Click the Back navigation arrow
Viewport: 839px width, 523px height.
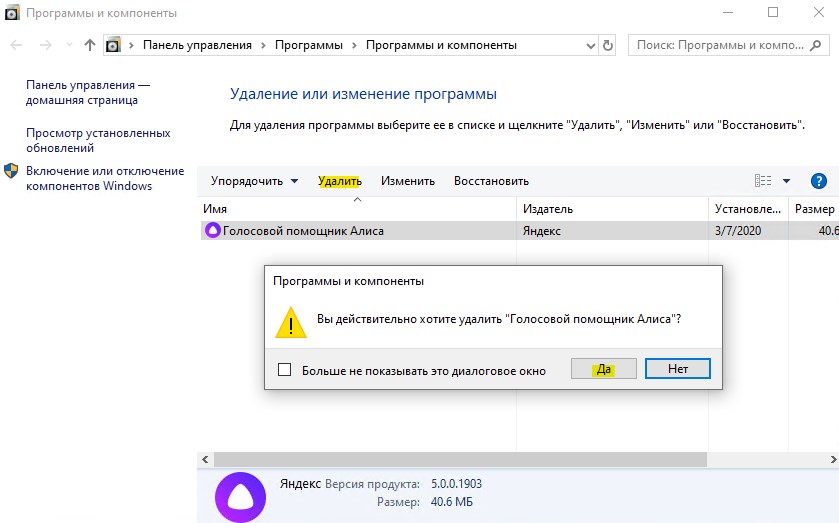[x=17, y=46]
